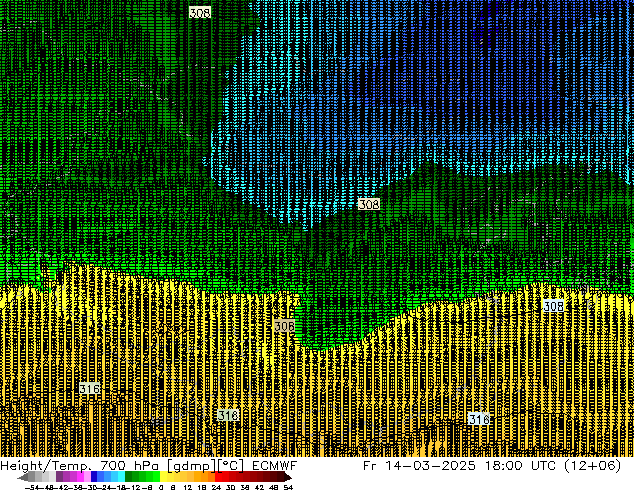Click the dark maroon arrow at legend's right end
Image resolution: width=634 pixels, height=490 pixels.
coord(290,477)
